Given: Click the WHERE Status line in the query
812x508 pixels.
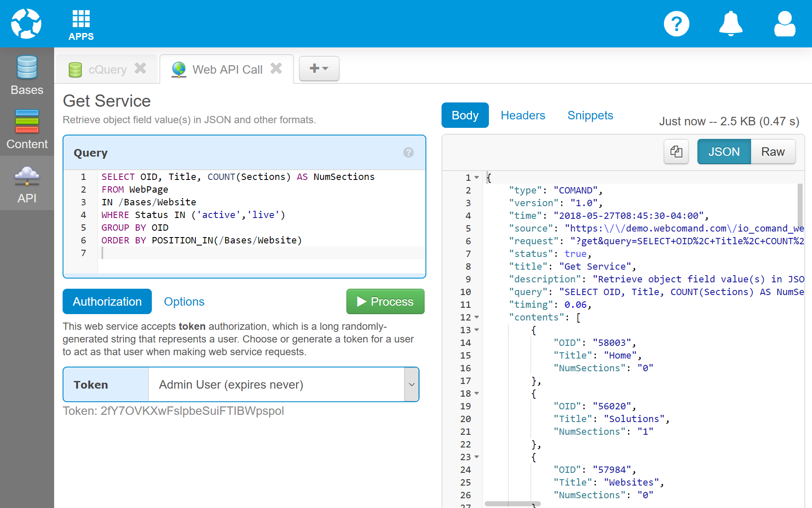Looking at the screenshot, I should point(193,215).
